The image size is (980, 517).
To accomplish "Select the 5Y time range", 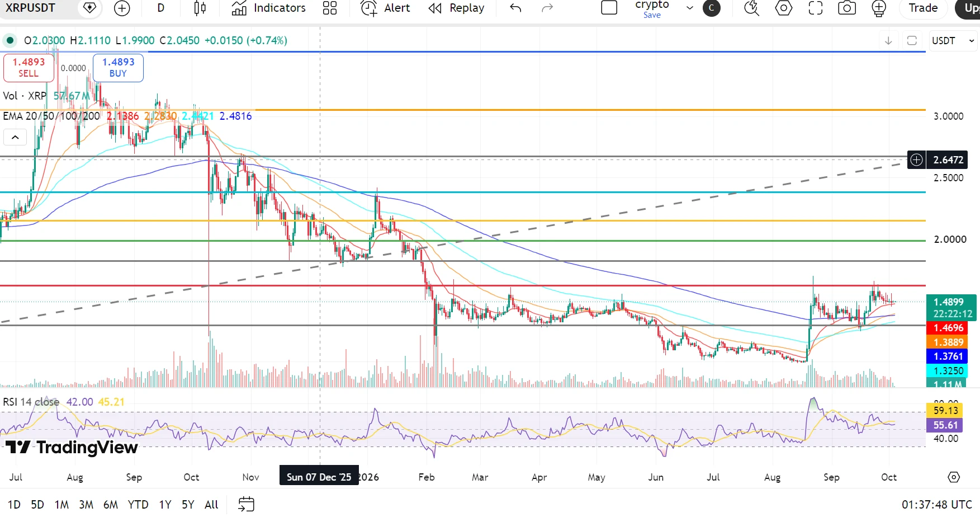I will coord(188,505).
